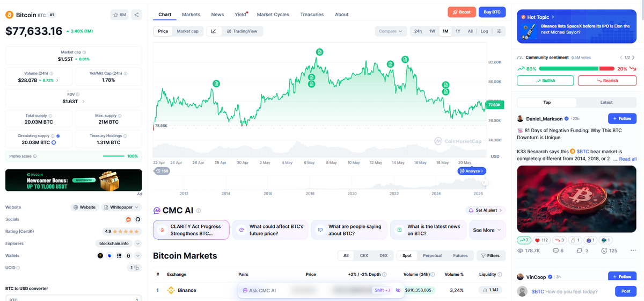Click the Buy BTC button

pyautogui.click(x=492, y=12)
